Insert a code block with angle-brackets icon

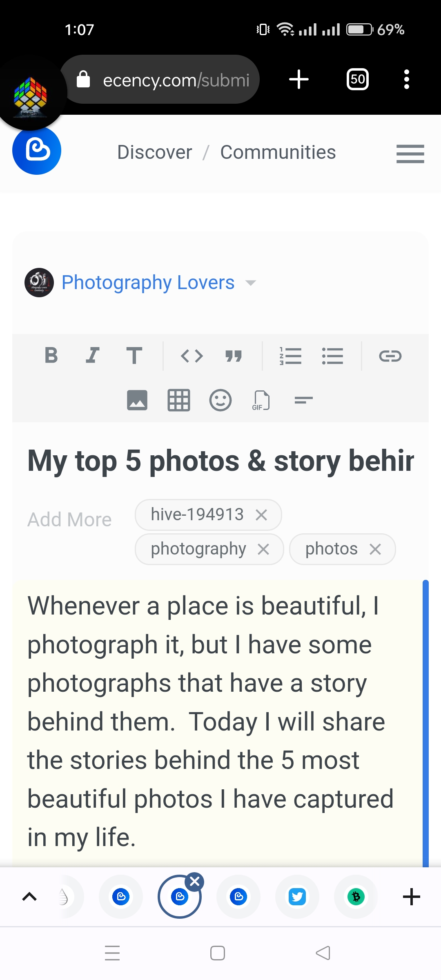point(192,356)
